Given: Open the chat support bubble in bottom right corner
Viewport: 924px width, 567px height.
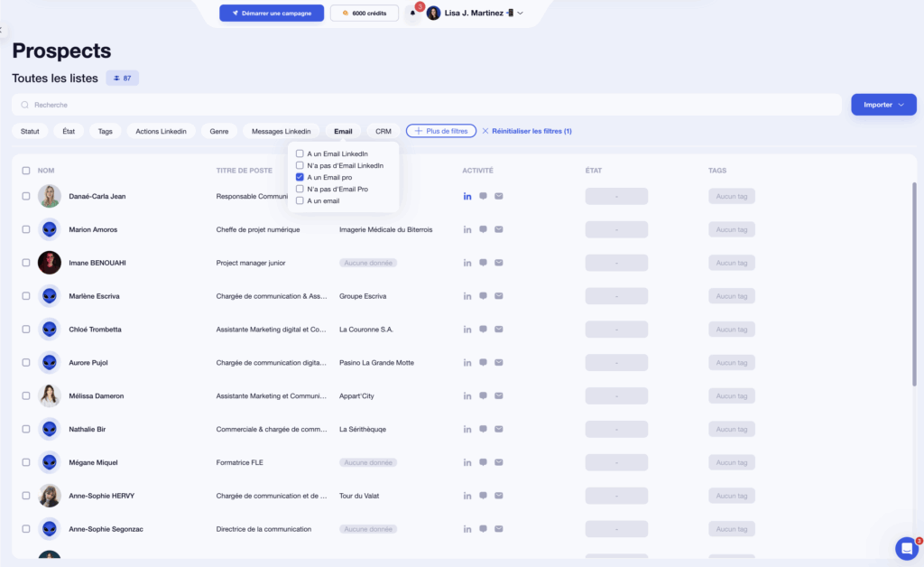Looking at the screenshot, I should (906, 549).
